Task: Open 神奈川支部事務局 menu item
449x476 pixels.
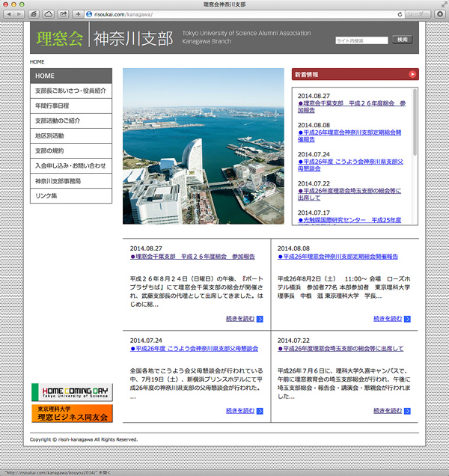Action: tap(71, 181)
